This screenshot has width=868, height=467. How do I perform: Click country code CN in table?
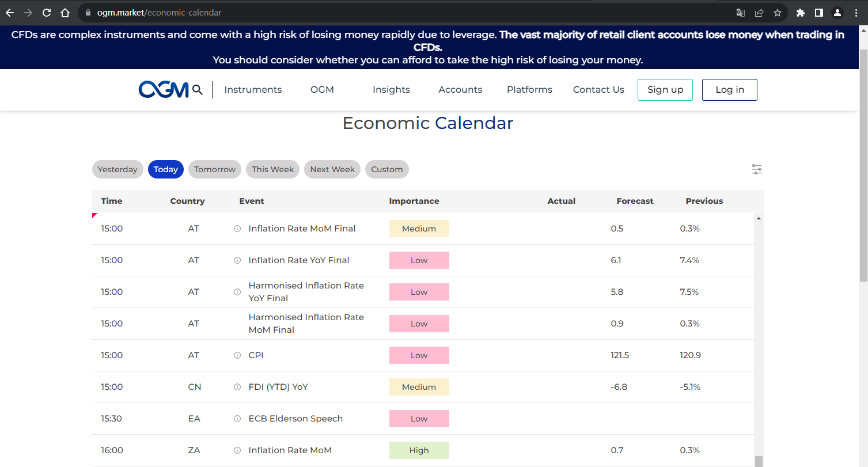tap(195, 387)
